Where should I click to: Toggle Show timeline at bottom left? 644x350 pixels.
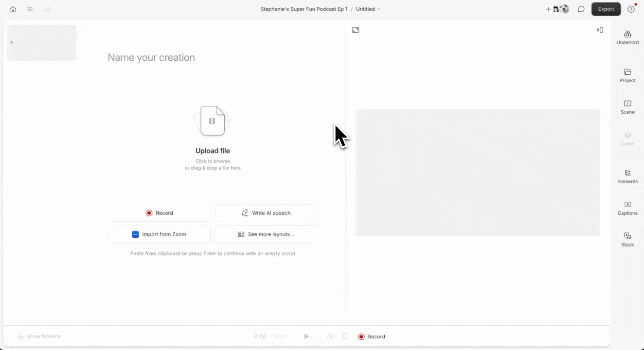tap(39, 336)
